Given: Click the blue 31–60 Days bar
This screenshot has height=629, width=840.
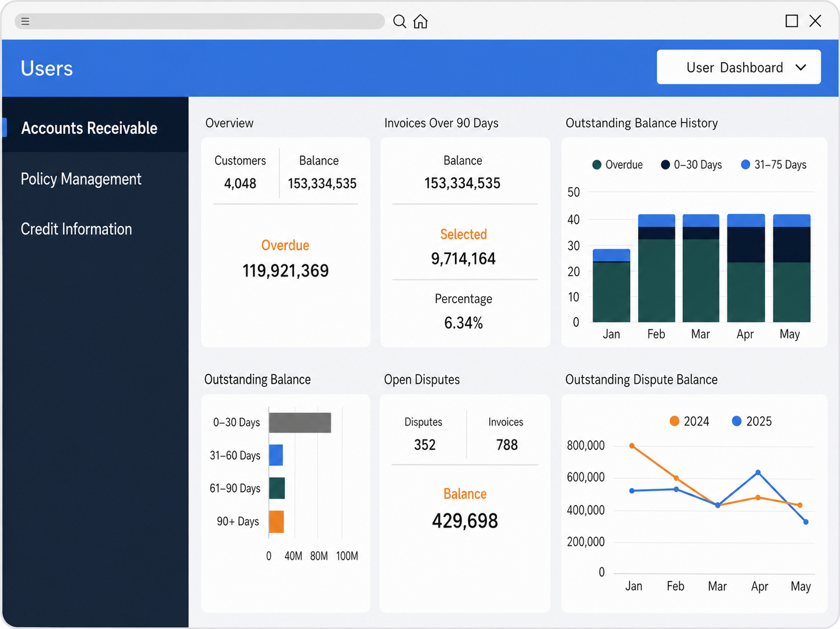Looking at the screenshot, I should click(276, 455).
